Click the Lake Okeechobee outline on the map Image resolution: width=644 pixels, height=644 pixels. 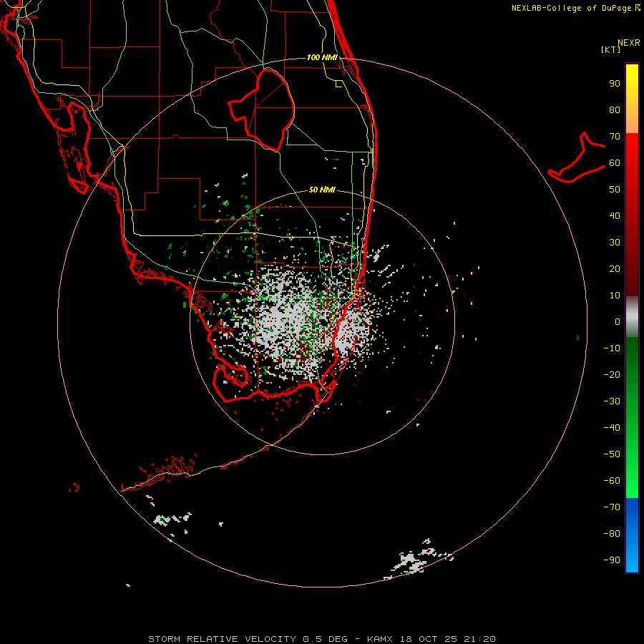[262, 109]
